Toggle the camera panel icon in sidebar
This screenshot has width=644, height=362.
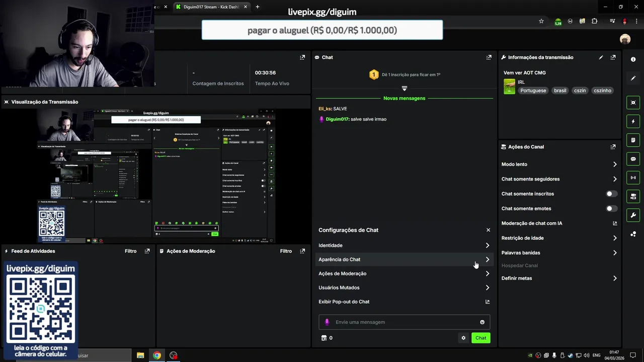coord(633,196)
